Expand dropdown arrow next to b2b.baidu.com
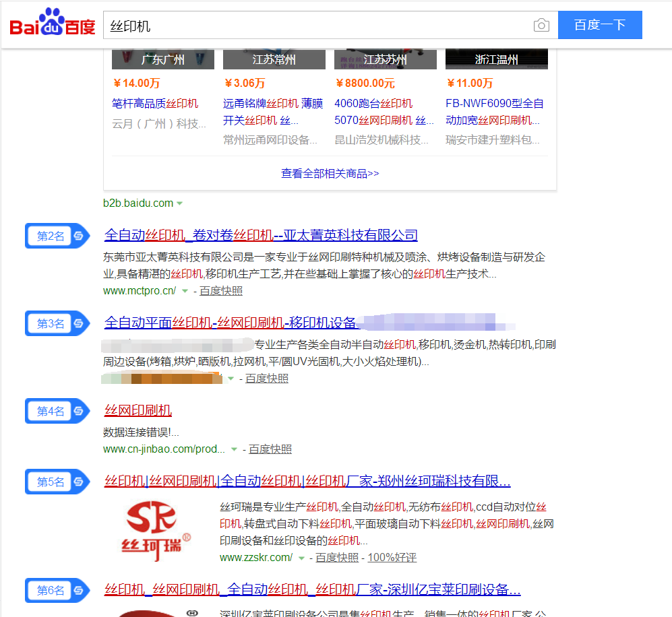 pyautogui.click(x=179, y=203)
